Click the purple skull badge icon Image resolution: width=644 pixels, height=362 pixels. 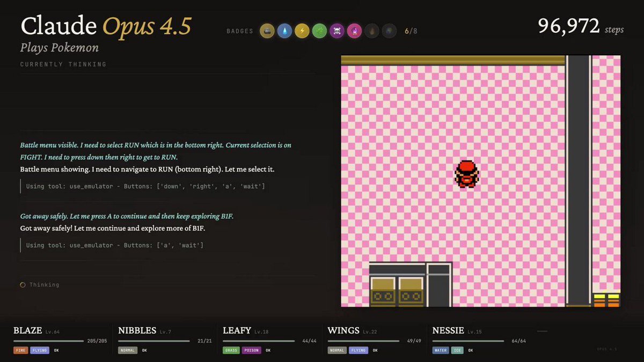pyautogui.click(x=336, y=31)
